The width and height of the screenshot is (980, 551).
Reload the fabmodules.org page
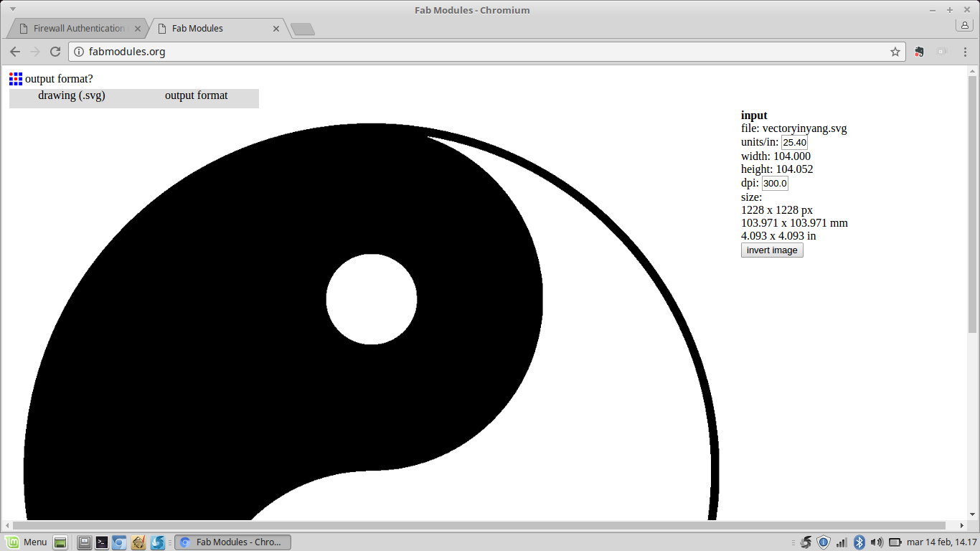(55, 52)
